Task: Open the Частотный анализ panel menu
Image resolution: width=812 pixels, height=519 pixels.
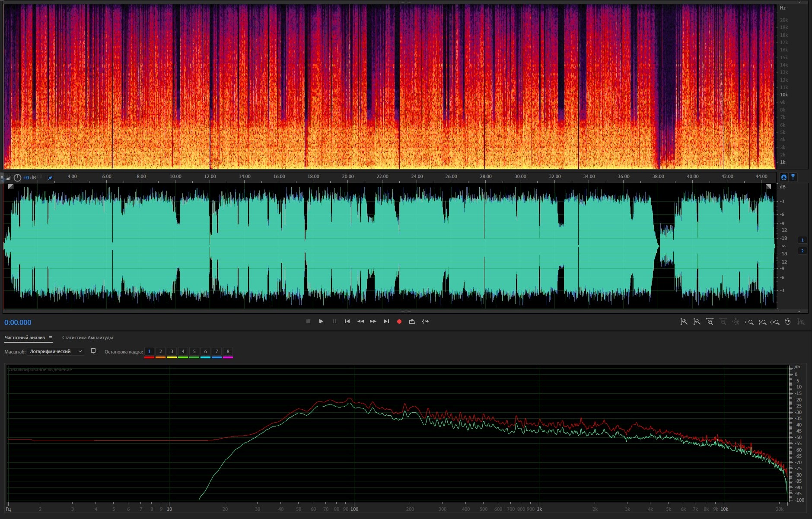Action: pos(51,338)
